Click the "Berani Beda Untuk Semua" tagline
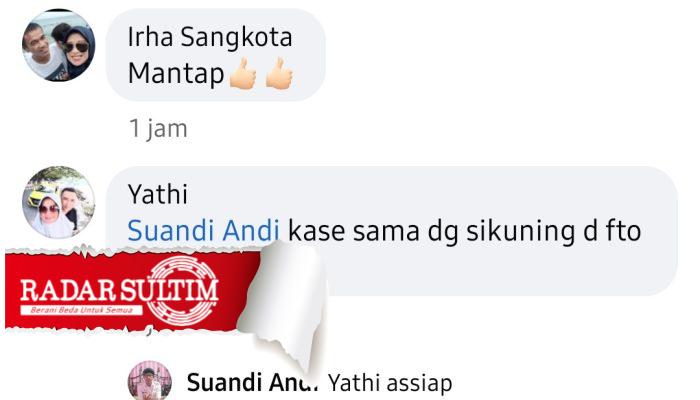700x400 pixels. coord(81,310)
